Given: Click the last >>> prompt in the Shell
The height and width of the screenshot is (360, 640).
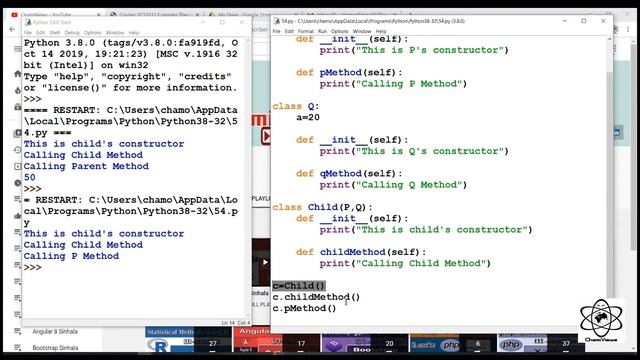Looking at the screenshot, I should point(32,267).
